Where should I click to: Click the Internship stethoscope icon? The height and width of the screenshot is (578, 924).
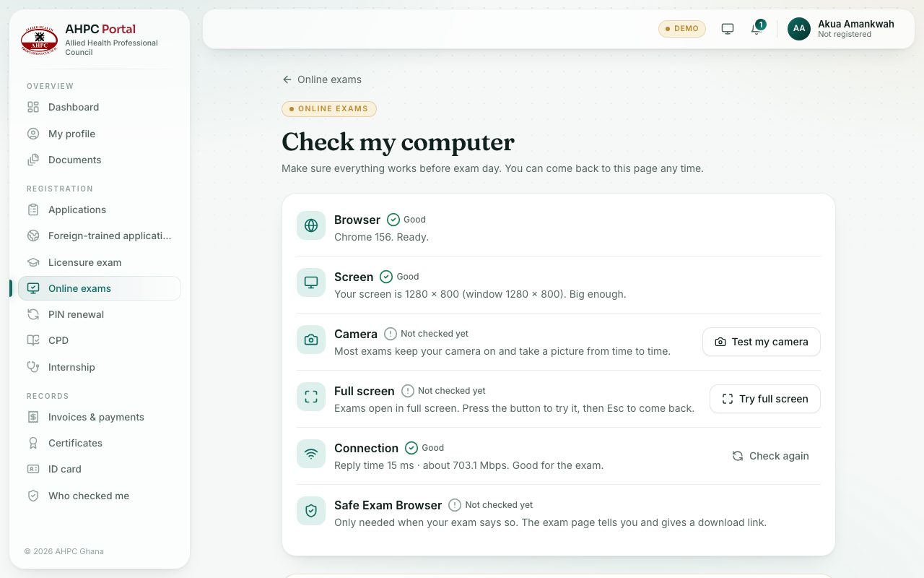[33, 367]
